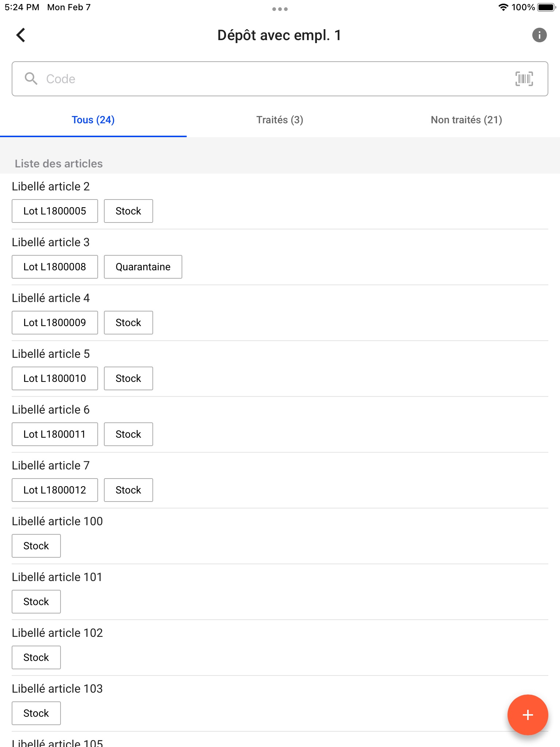Tap the battery indicator

[x=547, y=7]
